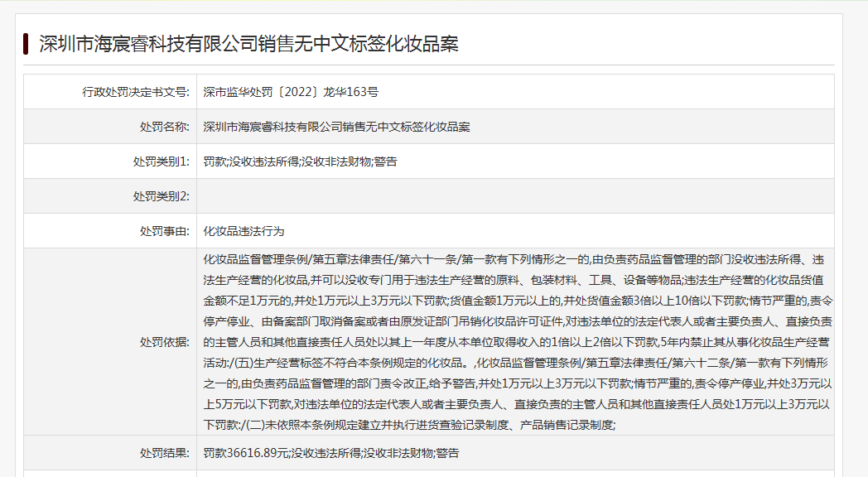Click the 处罚类别1 label
868x477 pixels.
[x=161, y=161]
